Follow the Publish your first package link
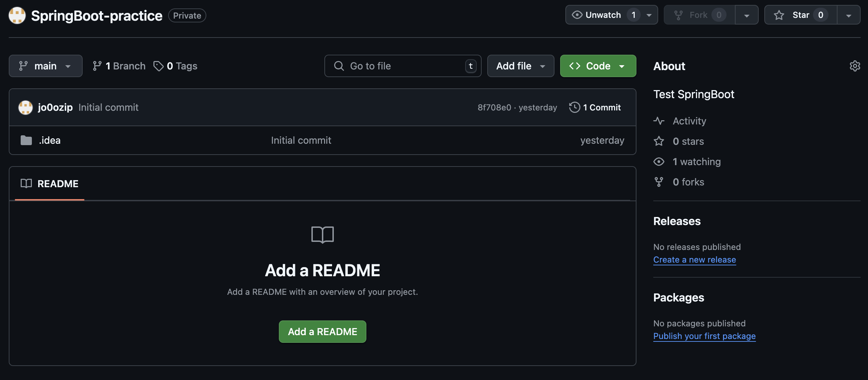The height and width of the screenshot is (380, 868). [704, 336]
